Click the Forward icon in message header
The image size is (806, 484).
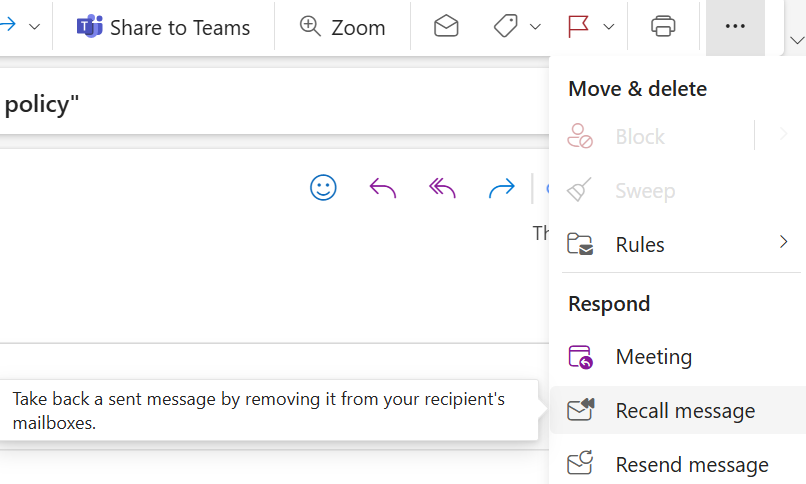(x=502, y=188)
